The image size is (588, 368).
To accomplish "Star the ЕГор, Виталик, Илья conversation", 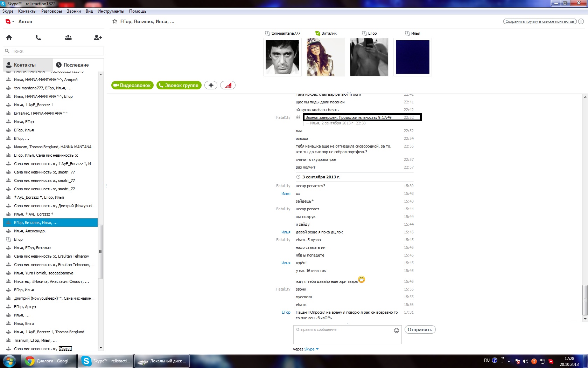I will 114,21.
